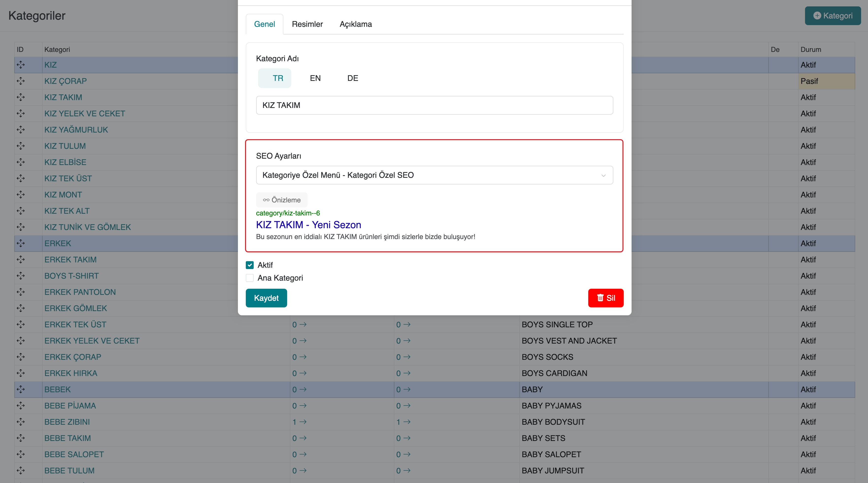
Task: Click move icon for the BEBEK row
Action: 21,389
